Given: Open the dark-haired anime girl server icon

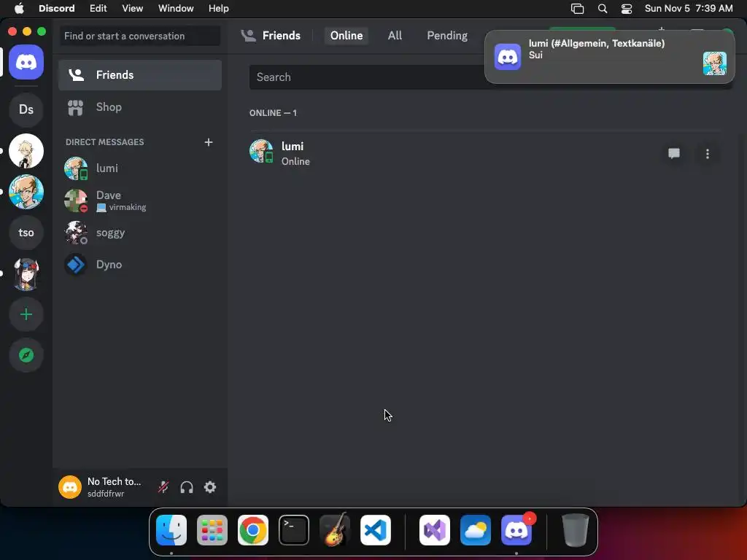Looking at the screenshot, I should coord(26,274).
